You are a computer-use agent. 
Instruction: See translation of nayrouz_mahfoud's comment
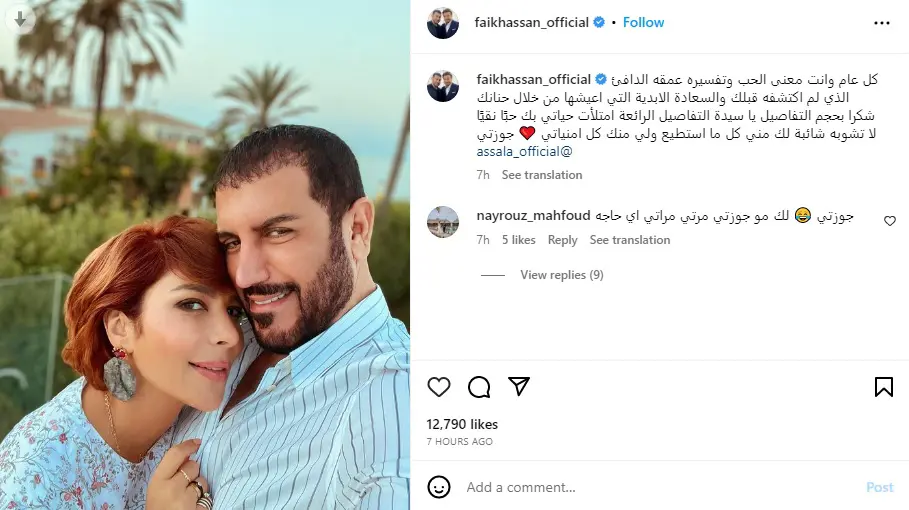(x=630, y=240)
